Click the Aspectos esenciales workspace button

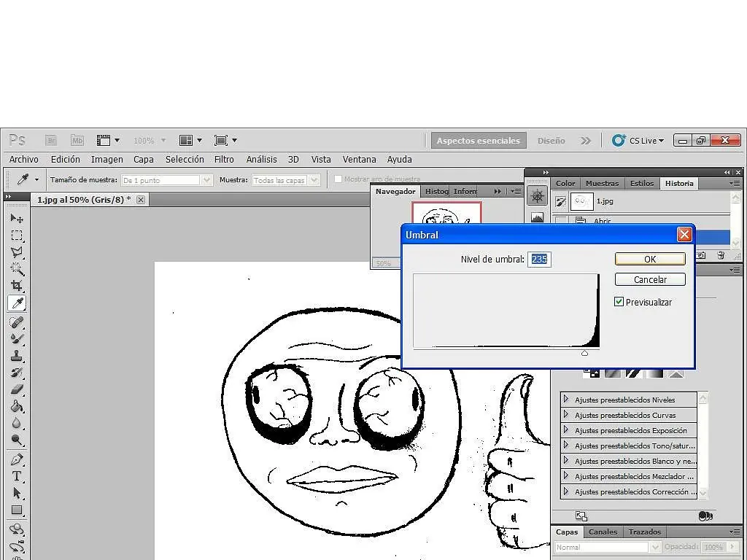[x=479, y=141]
